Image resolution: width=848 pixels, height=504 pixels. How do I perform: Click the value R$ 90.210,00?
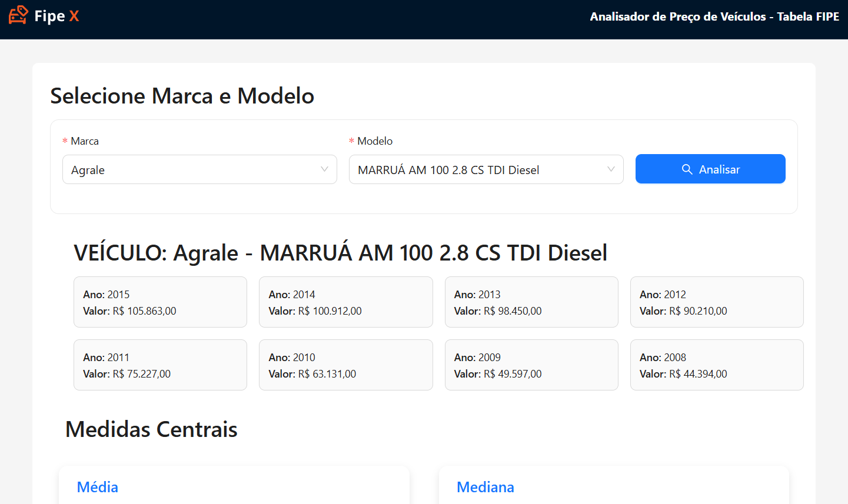coord(698,311)
